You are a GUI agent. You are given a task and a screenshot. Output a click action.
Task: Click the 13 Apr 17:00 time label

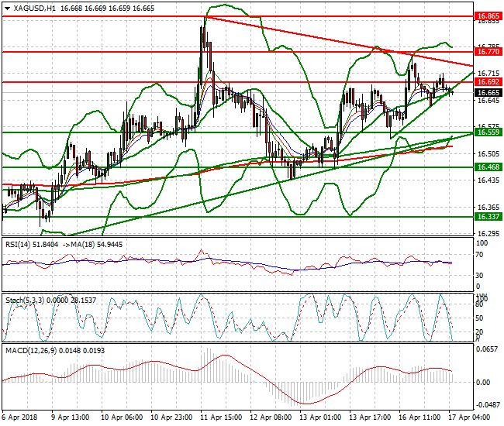tap(370, 417)
